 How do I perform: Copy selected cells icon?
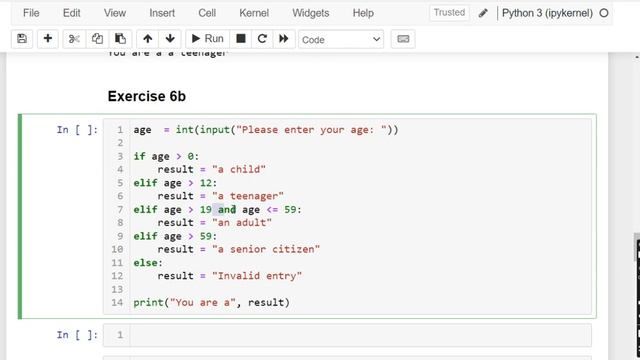pos(97,39)
